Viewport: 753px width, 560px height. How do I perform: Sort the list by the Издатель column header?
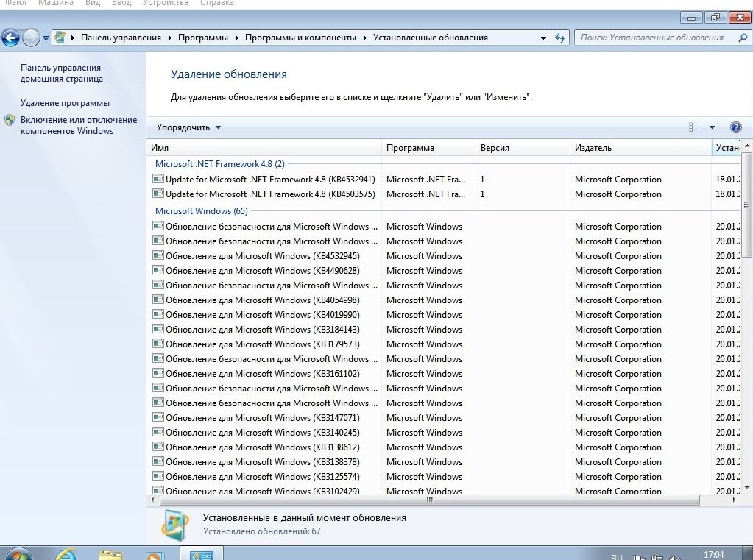pos(640,148)
